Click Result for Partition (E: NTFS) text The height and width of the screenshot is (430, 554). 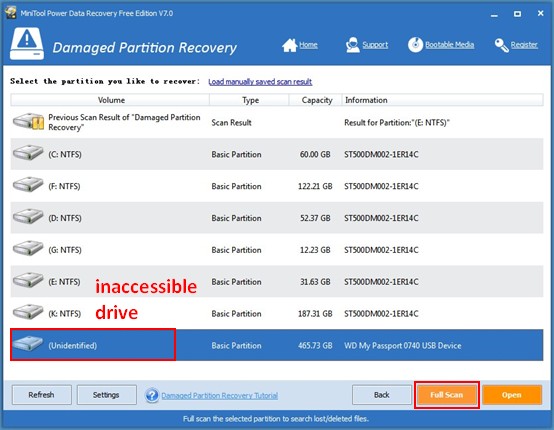[x=397, y=123]
